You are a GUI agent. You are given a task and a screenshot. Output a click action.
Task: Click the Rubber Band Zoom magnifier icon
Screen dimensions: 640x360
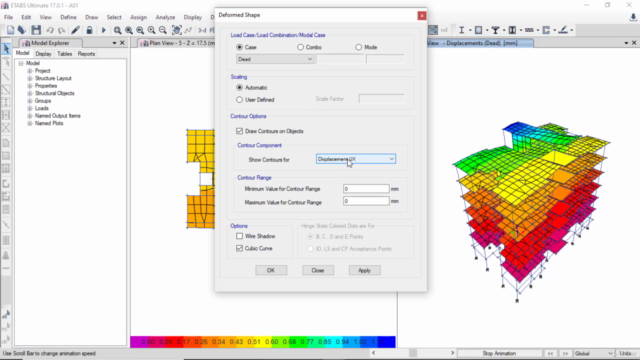[118, 30]
